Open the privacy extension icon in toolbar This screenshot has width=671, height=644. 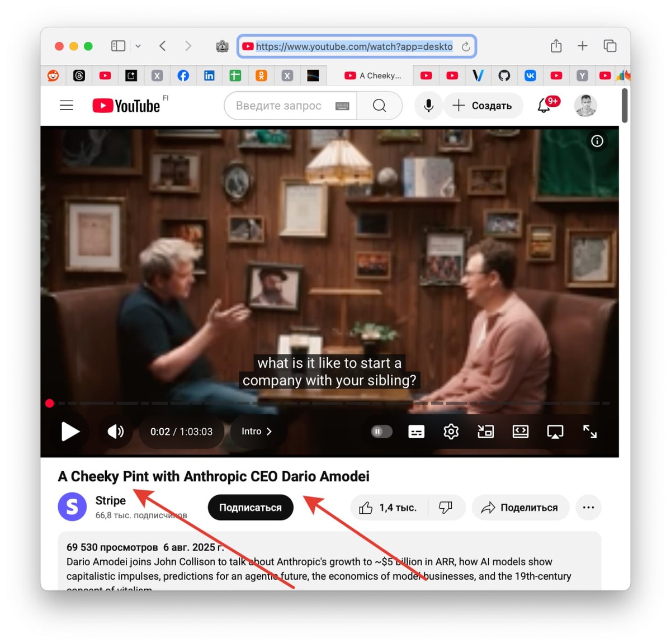click(x=222, y=46)
